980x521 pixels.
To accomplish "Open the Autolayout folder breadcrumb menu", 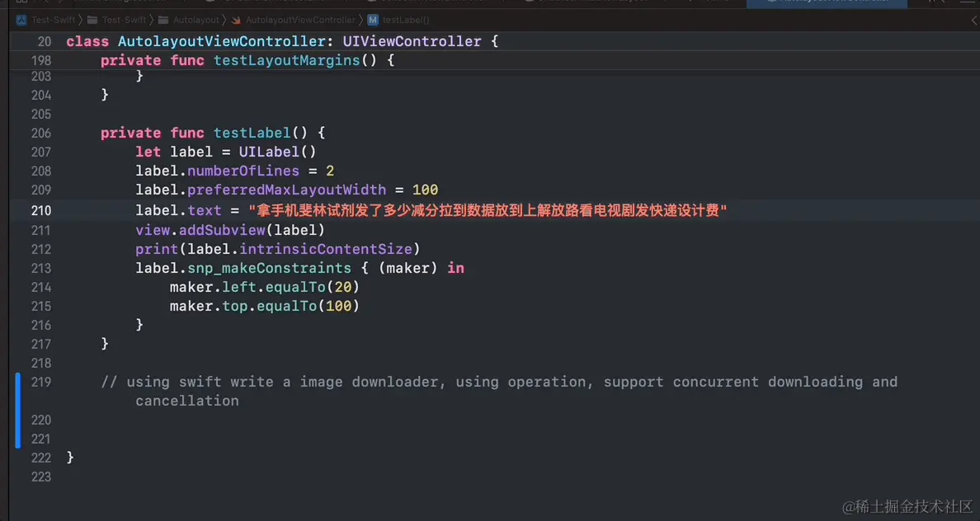I will coord(196,20).
